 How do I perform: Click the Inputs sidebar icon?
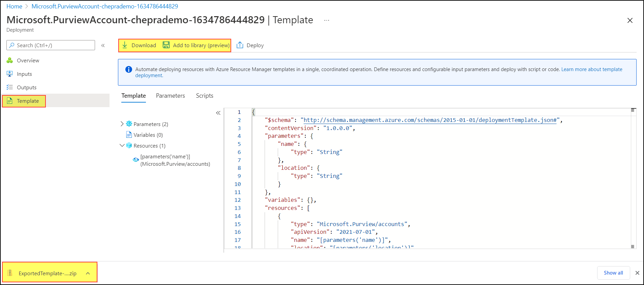tap(10, 74)
